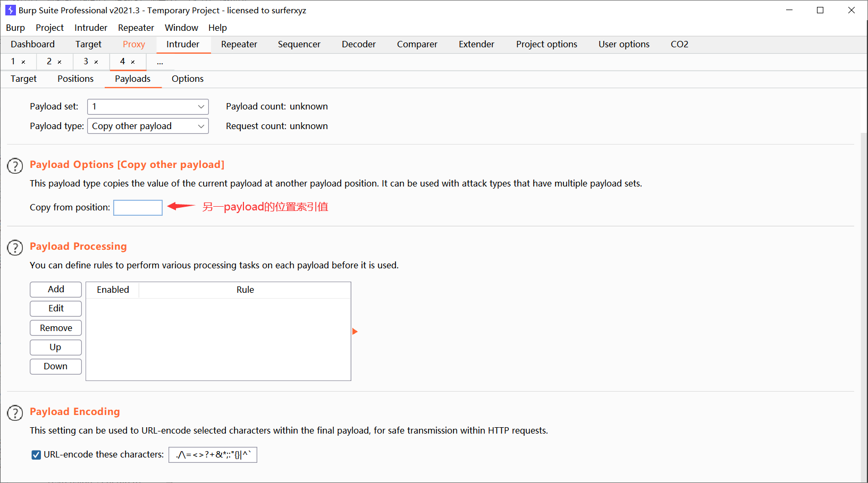
Task: Switch to the Positions sub-tab
Action: pos(75,79)
